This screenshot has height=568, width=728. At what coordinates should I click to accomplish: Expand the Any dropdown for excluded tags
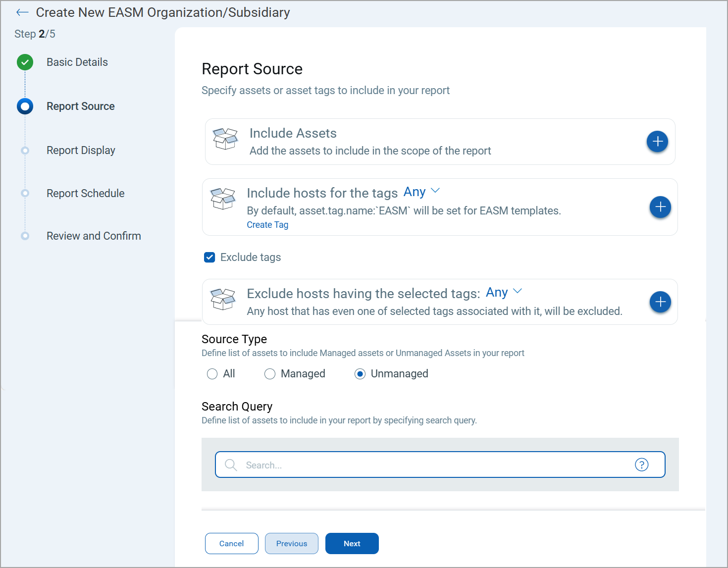click(x=504, y=292)
